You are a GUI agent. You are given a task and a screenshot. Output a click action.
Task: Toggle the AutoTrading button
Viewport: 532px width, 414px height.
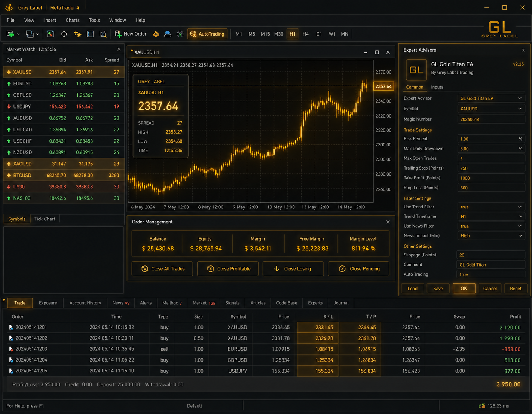(207, 34)
